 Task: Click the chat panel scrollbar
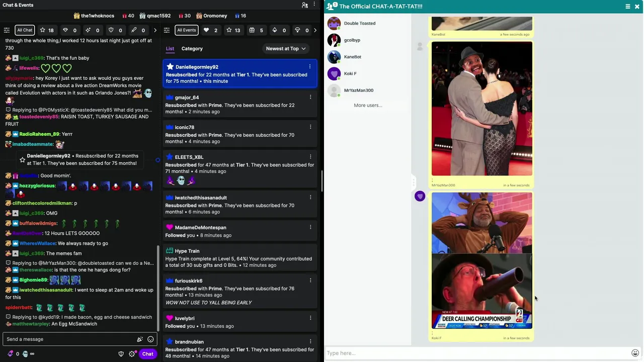pos(158,288)
